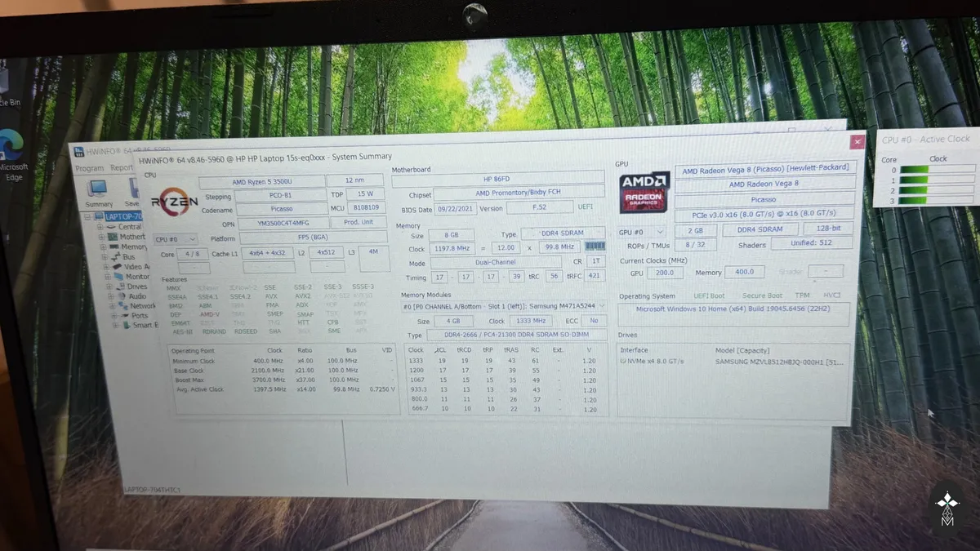
Task: Click the 15 W TDP field
Action: coord(365,194)
